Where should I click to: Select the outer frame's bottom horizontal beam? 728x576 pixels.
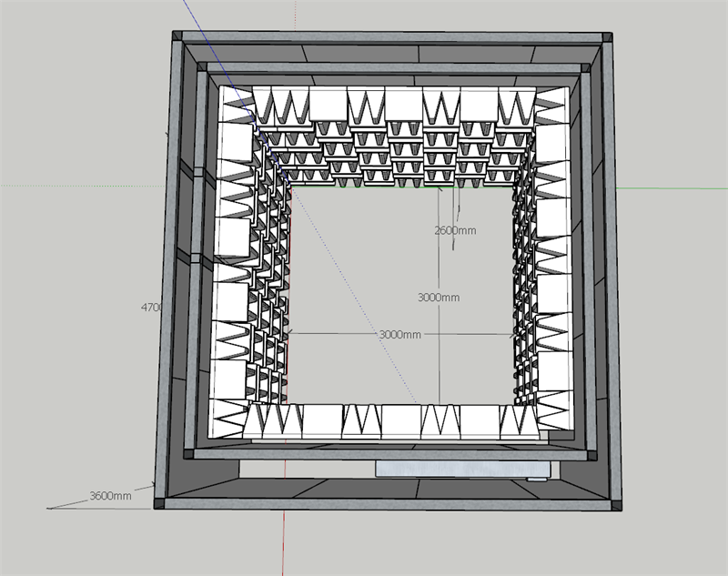point(389,504)
